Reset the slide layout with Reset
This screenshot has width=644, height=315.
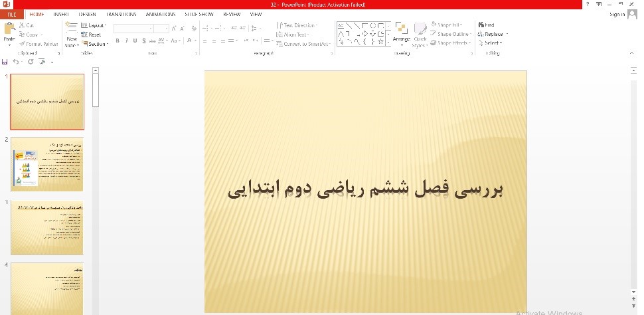click(91, 35)
